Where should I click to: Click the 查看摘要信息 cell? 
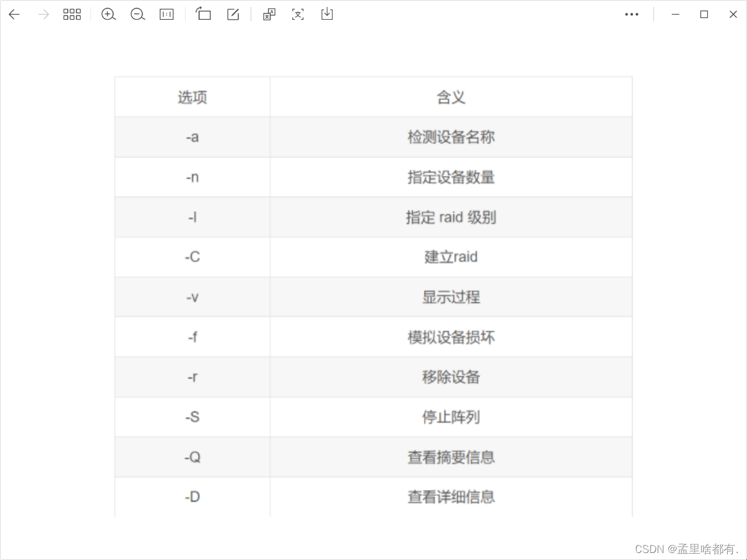point(451,457)
